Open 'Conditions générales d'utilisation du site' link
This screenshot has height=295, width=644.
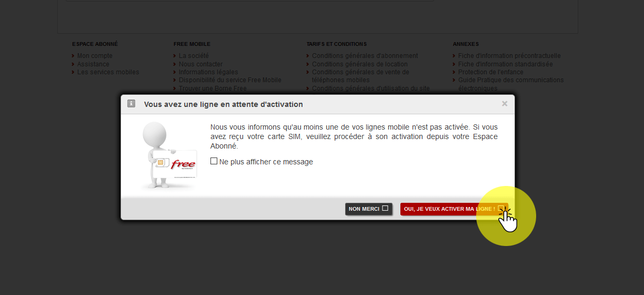point(370,88)
